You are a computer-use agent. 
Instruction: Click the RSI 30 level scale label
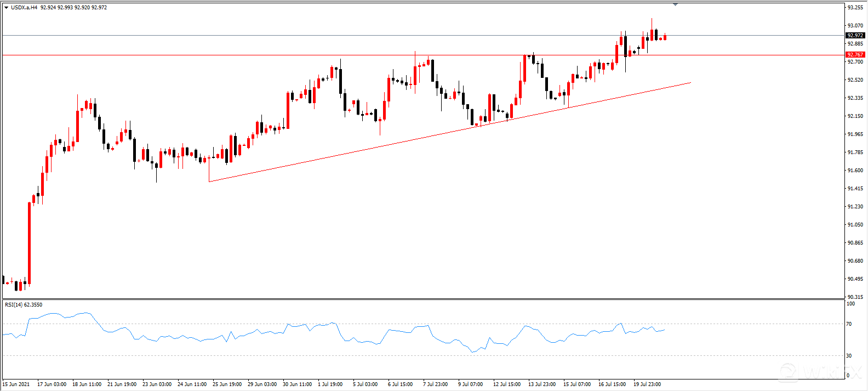[x=849, y=356]
